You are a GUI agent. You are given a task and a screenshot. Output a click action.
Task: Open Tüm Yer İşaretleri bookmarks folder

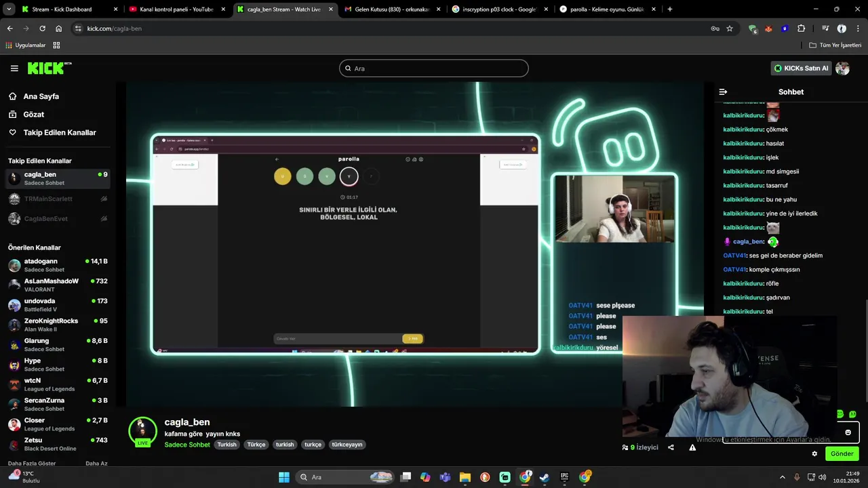click(835, 45)
